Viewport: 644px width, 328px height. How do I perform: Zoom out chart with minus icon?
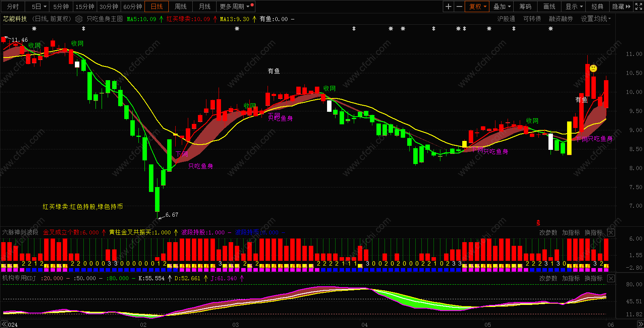[x=459, y=6]
